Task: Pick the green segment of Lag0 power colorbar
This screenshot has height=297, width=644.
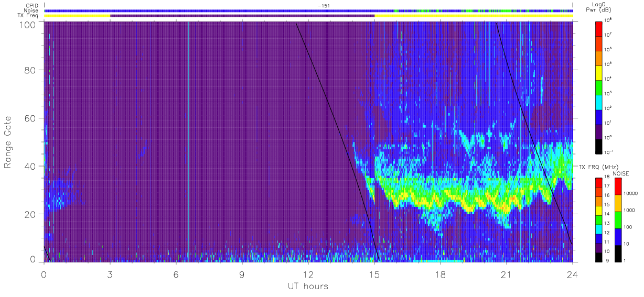Action: pos(599,86)
